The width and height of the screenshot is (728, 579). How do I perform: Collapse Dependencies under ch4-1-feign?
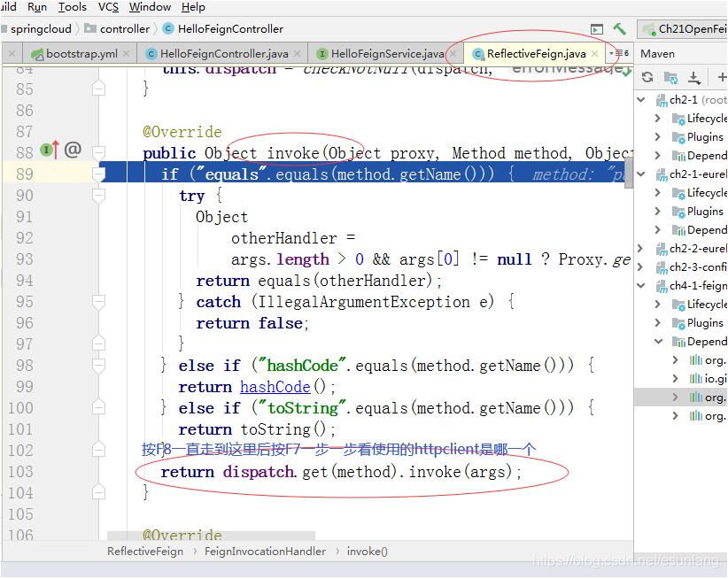(x=658, y=342)
